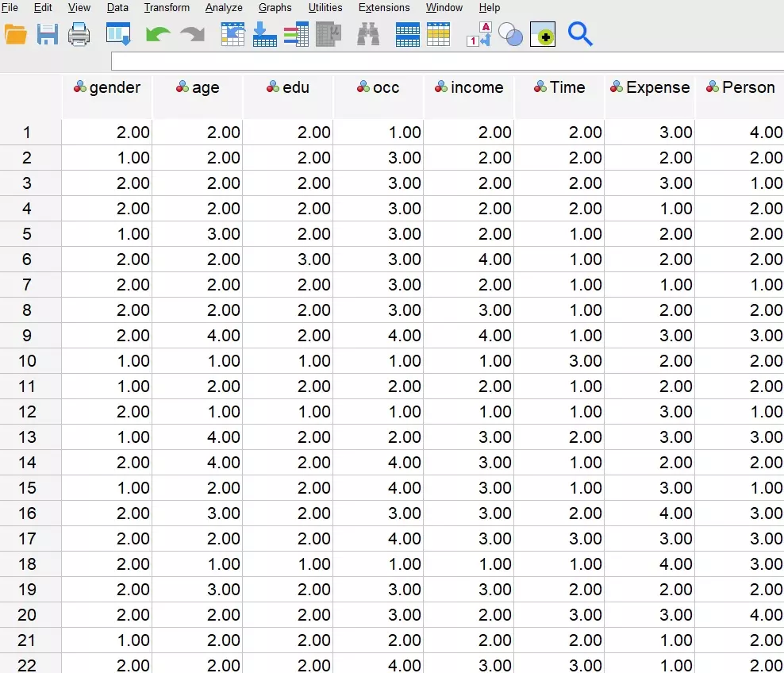The image size is (784, 673).
Task: Open the Help menu
Action: tap(490, 7)
